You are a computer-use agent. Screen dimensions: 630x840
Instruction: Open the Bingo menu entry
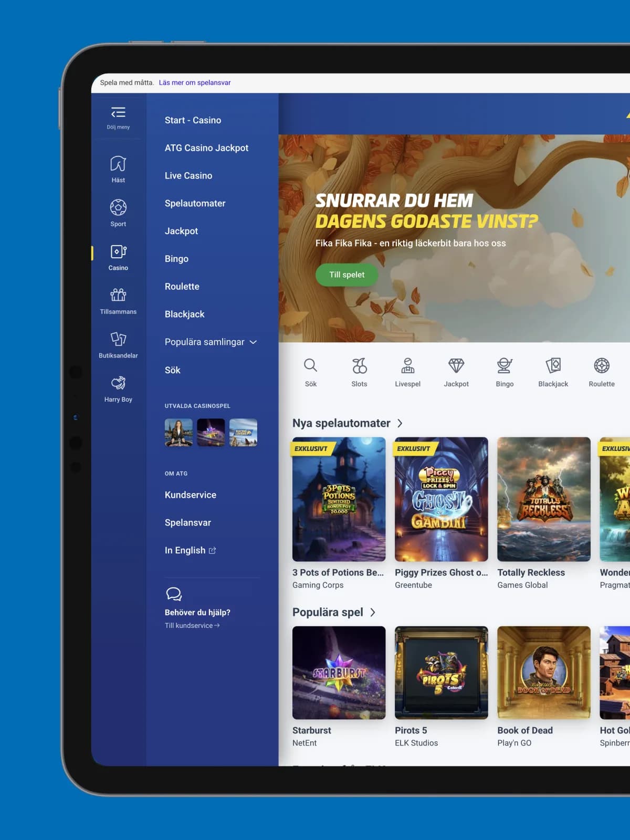pyautogui.click(x=176, y=259)
